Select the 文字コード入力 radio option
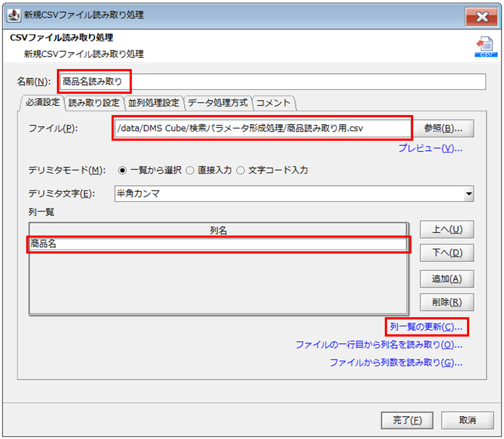The width and height of the screenshot is (504, 439). tap(241, 171)
